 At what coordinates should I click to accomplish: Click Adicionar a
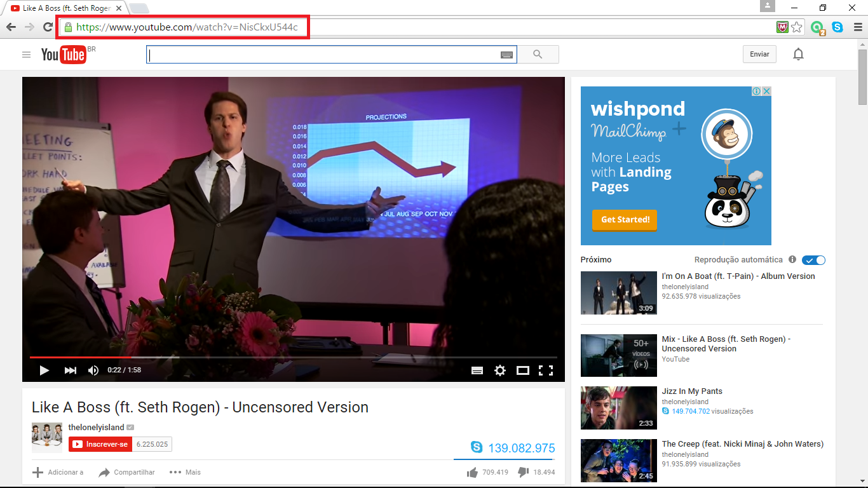click(58, 472)
